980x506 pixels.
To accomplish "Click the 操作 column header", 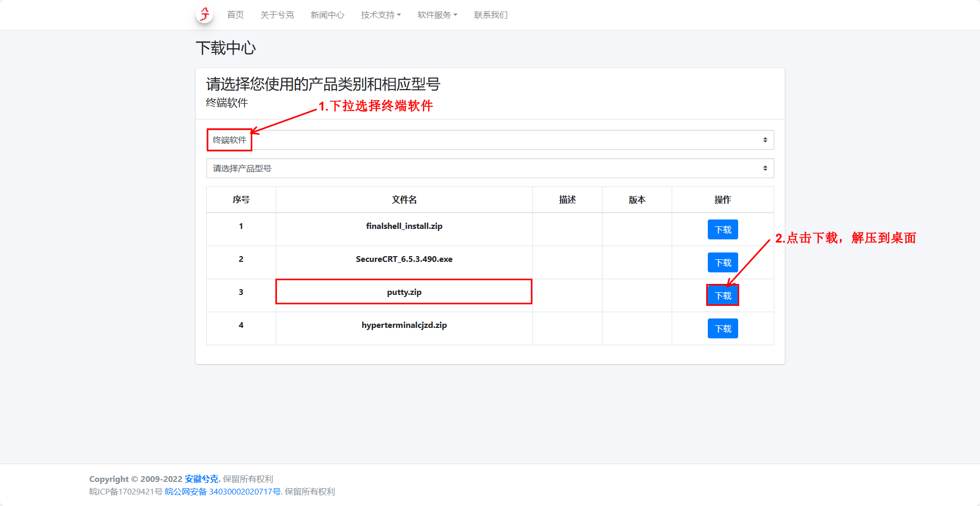I will [x=722, y=200].
